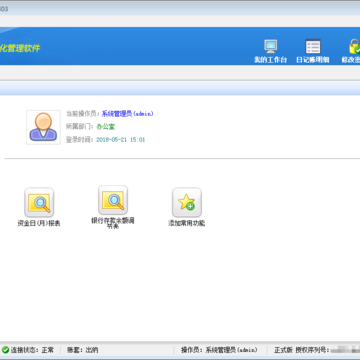360x360 pixels.
Task: Click the operator avatar picture
Action: tap(43, 127)
